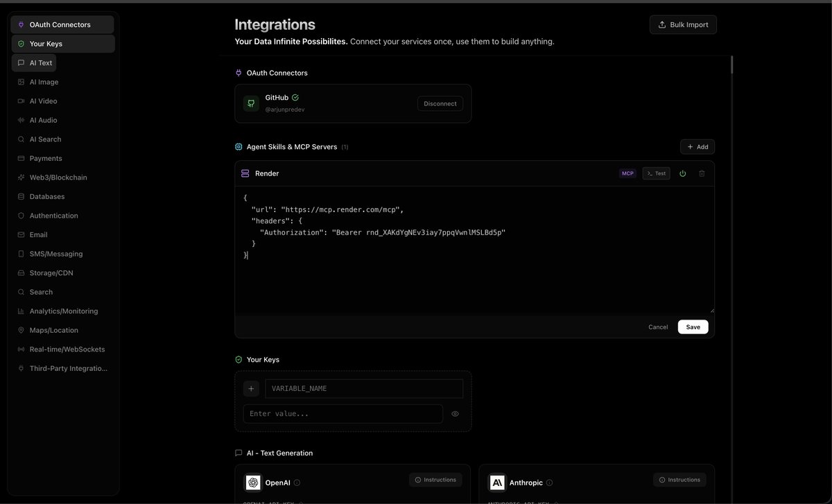Click Anthropic info icon
This screenshot has width=832, height=504.
pyautogui.click(x=549, y=483)
